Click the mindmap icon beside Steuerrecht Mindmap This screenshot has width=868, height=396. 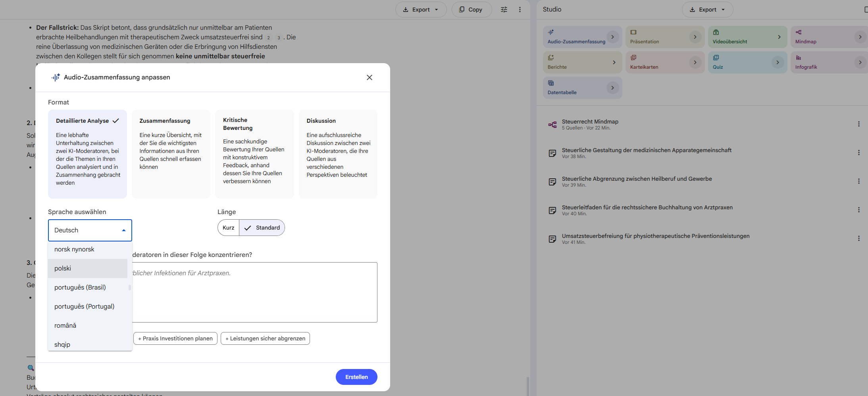(x=552, y=125)
